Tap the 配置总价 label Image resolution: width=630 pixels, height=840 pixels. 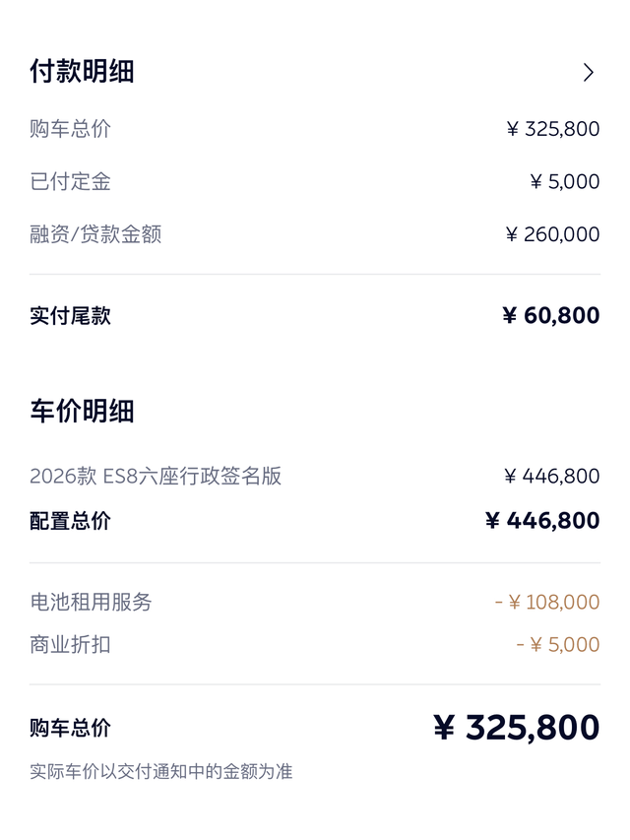(x=70, y=521)
